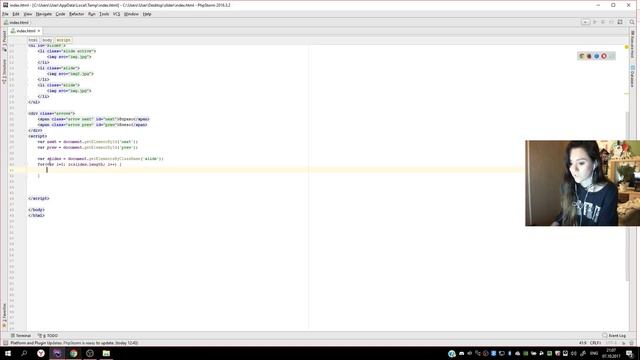Open the Window menu
This screenshot has width=640, height=360.
[131, 14]
